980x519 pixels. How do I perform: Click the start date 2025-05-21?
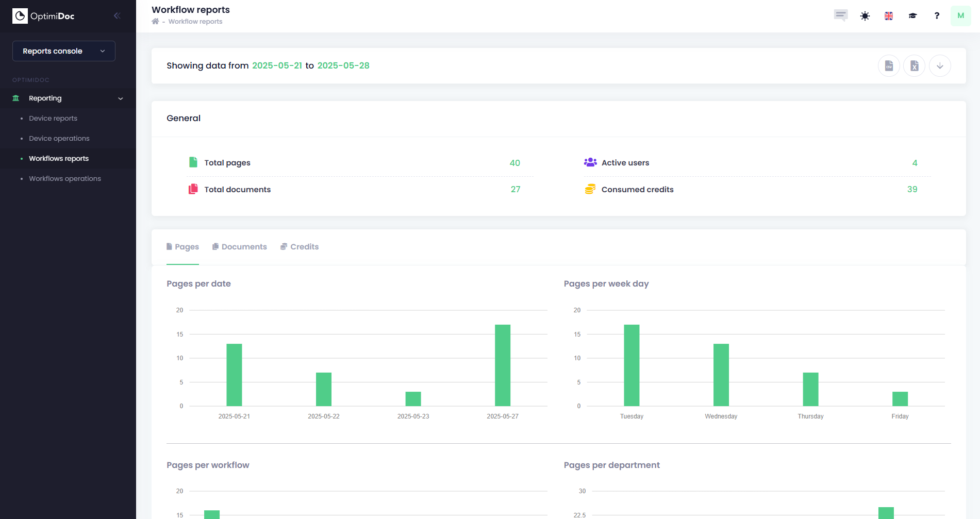(277, 65)
